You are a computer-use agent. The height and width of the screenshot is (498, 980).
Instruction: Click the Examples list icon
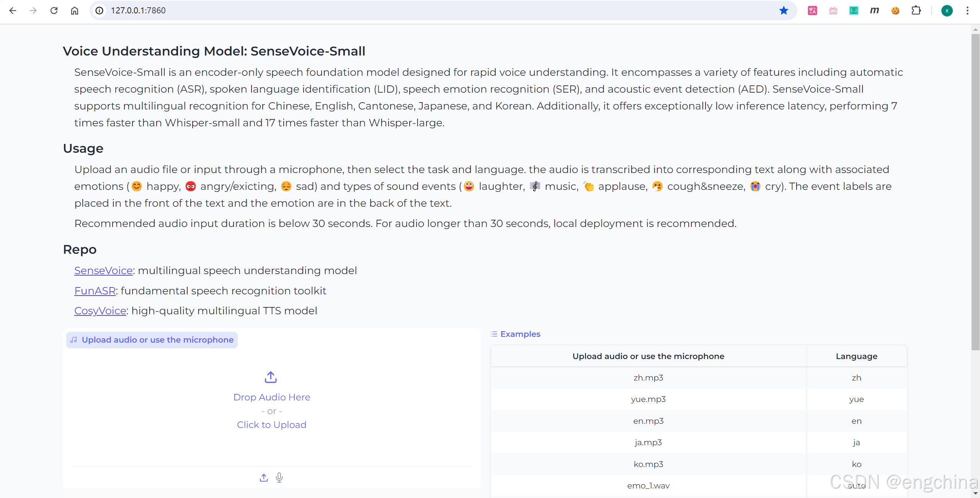point(494,334)
